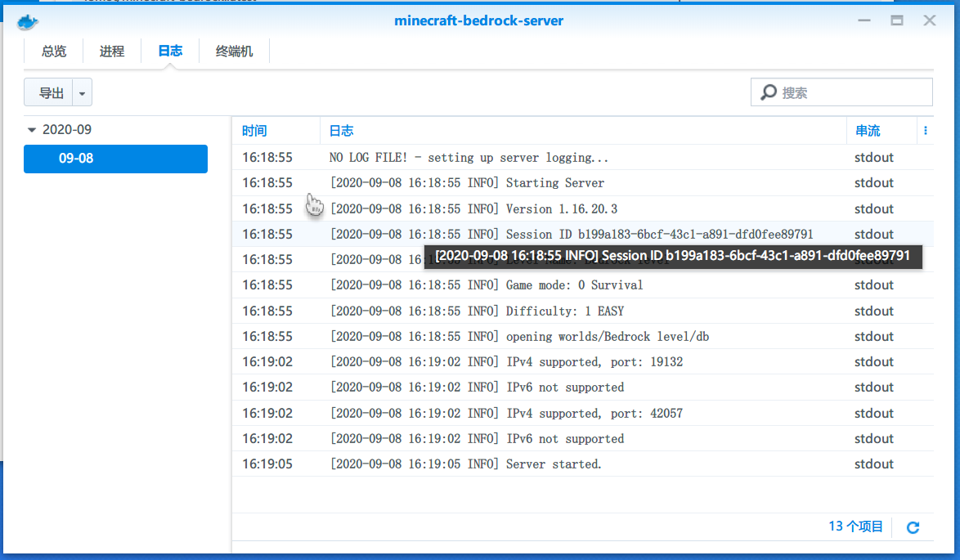
Task: Minimize the minecraft-bedrock-server window
Action: coord(864,20)
